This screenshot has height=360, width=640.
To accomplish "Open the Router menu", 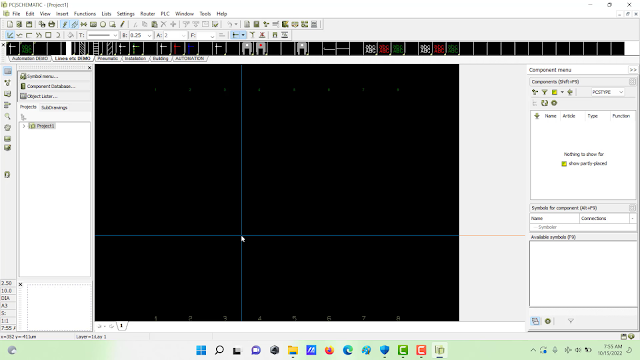I will tap(147, 14).
